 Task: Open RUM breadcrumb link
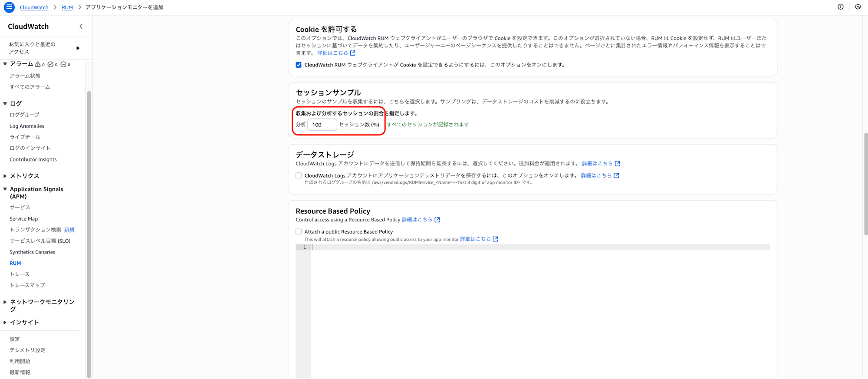pos(67,7)
